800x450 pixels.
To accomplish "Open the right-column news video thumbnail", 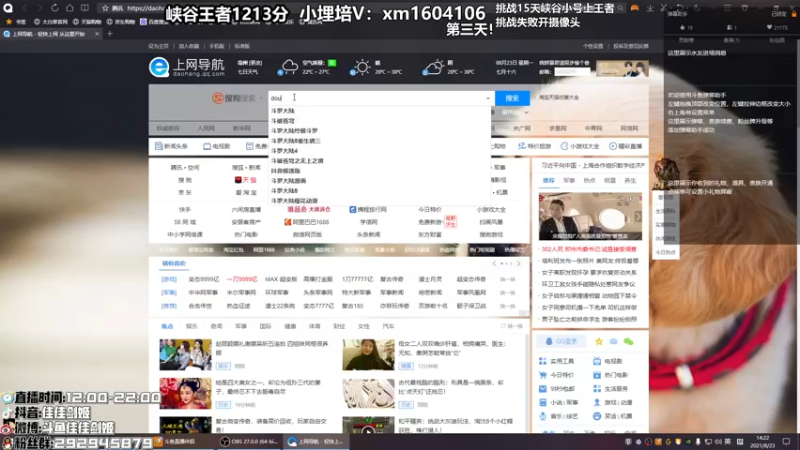I will coord(590,216).
